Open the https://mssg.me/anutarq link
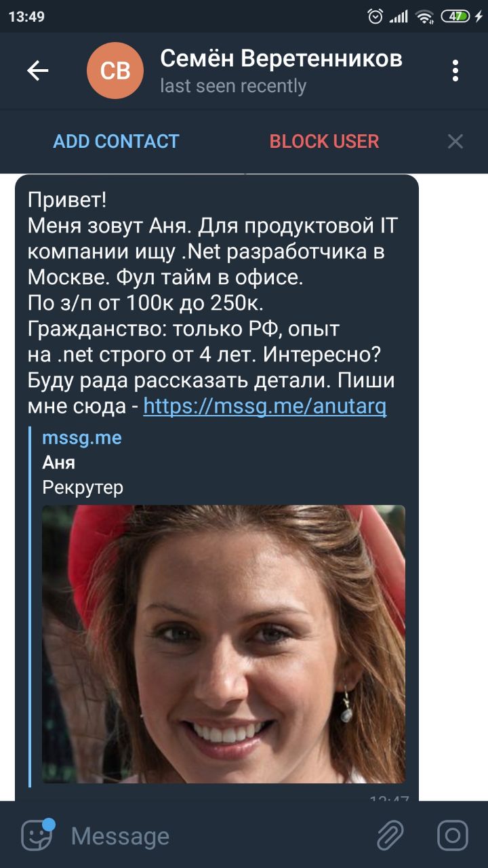This screenshot has width=488, height=868. pyautogui.click(x=265, y=406)
